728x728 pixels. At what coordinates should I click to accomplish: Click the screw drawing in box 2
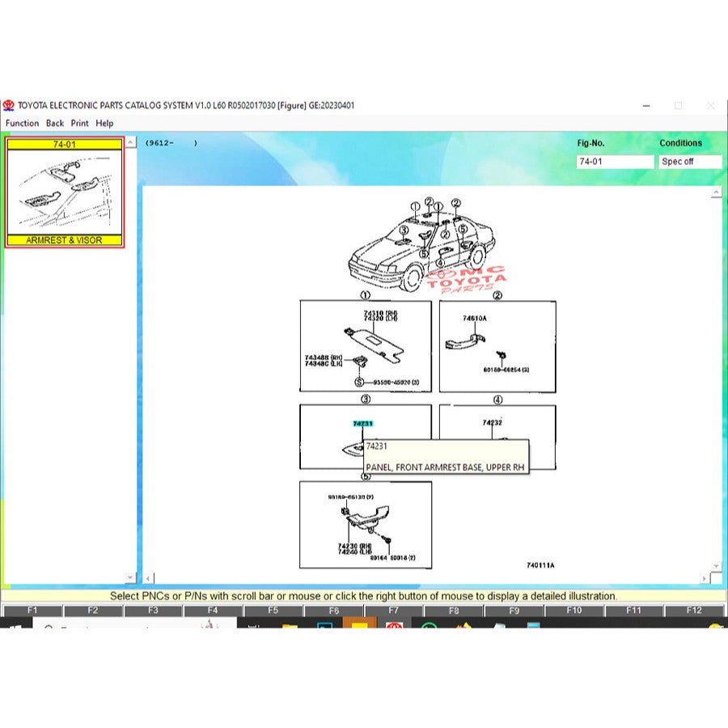pyautogui.click(x=502, y=356)
